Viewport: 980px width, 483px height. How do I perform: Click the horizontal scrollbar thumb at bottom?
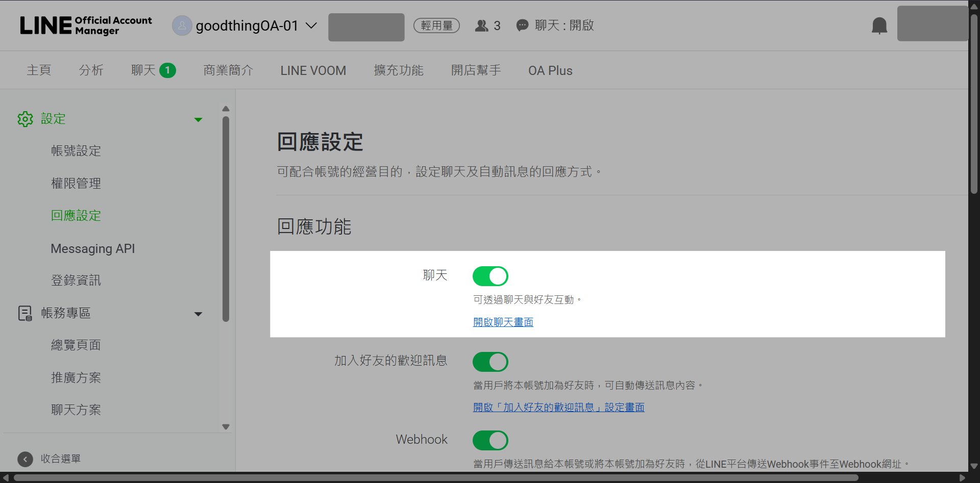436,478
